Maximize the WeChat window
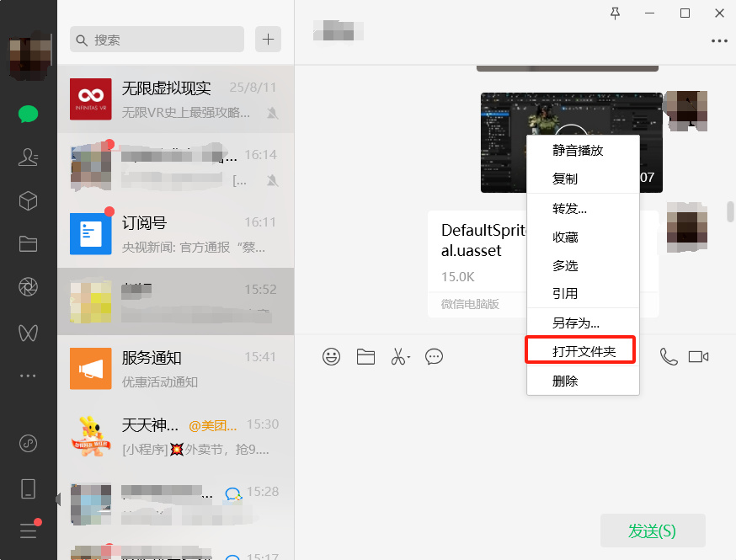The image size is (736, 560). [x=685, y=13]
